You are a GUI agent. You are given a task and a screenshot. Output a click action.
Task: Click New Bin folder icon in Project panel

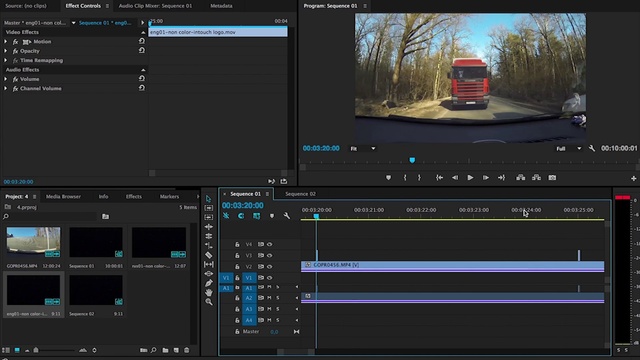click(x=165, y=350)
